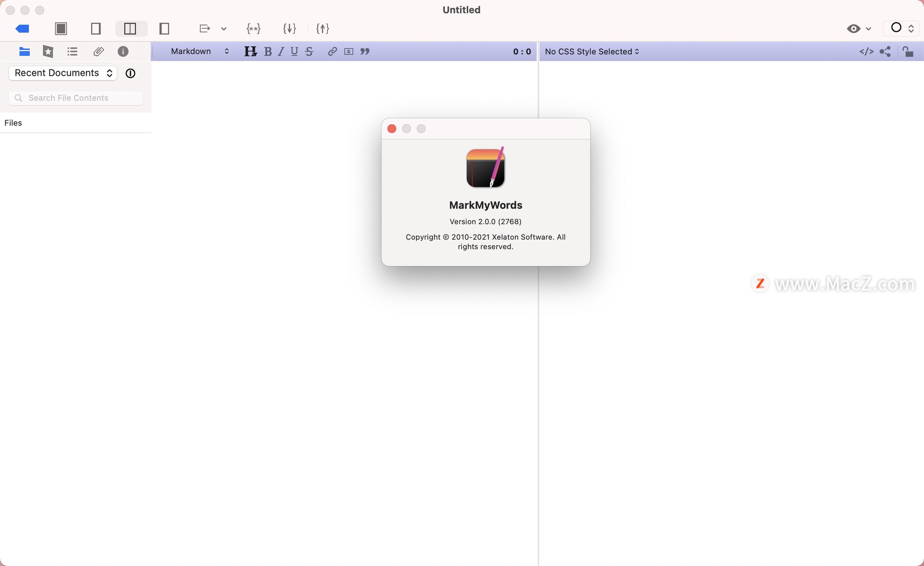Click the 0 : 0 cursor position counter
The height and width of the screenshot is (566, 924).
522,51
